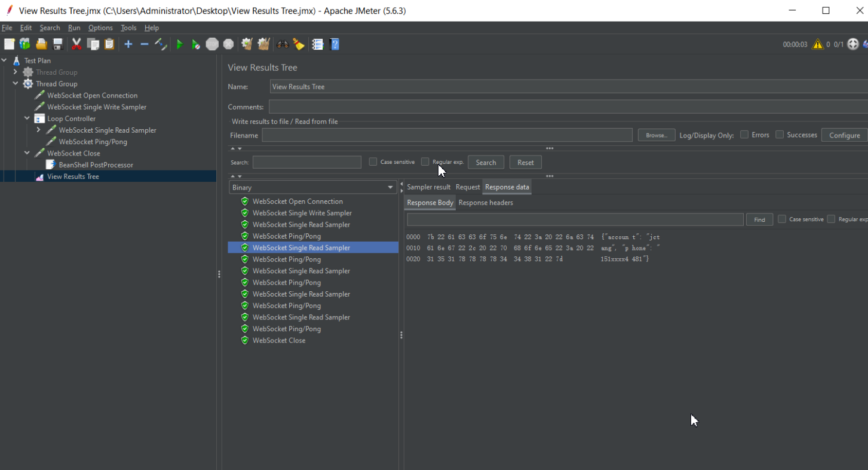
Task: Cut selection using the scissors icon
Action: [x=76, y=44]
